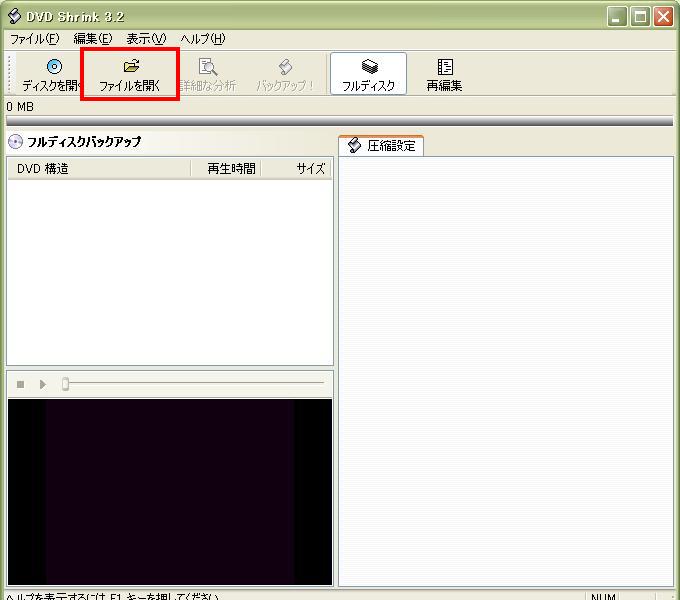Click the DVD 構造 column header
This screenshot has width=680, height=600.
click(99, 169)
